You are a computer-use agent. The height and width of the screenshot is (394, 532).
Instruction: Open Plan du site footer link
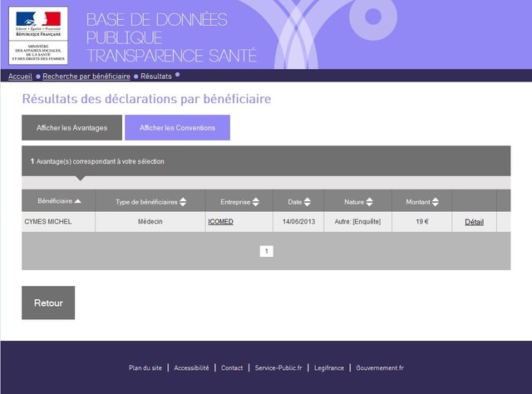tap(145, 367)
